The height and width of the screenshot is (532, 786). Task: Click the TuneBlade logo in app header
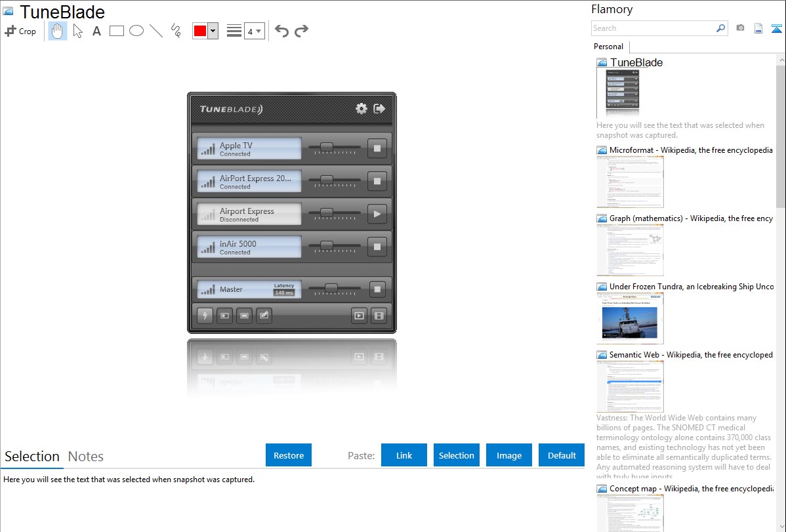(231, 109)
